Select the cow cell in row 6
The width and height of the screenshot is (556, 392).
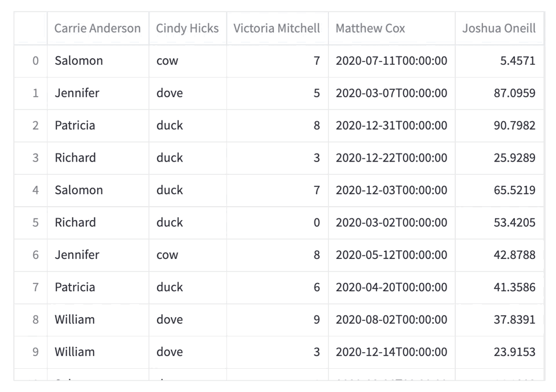(x=188, y=255)
